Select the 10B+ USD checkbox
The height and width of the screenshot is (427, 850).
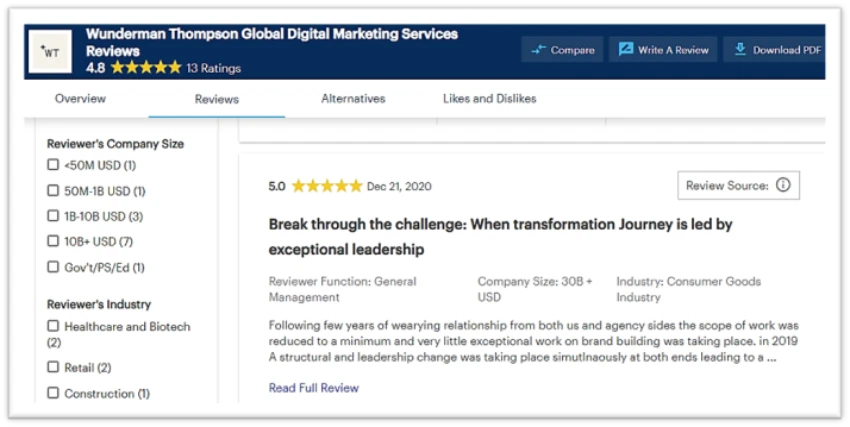pyautogui.click(x=53, y=241)
